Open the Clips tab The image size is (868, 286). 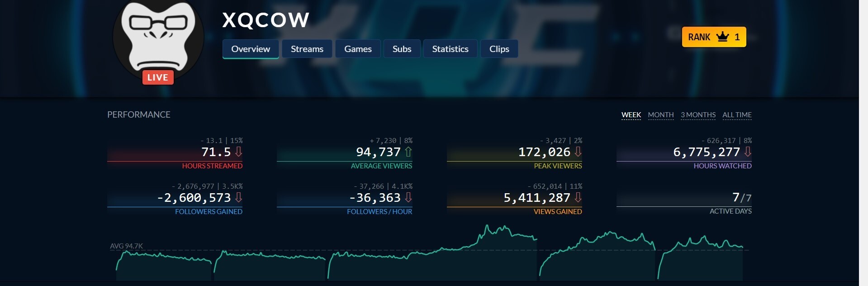(499, 49)
